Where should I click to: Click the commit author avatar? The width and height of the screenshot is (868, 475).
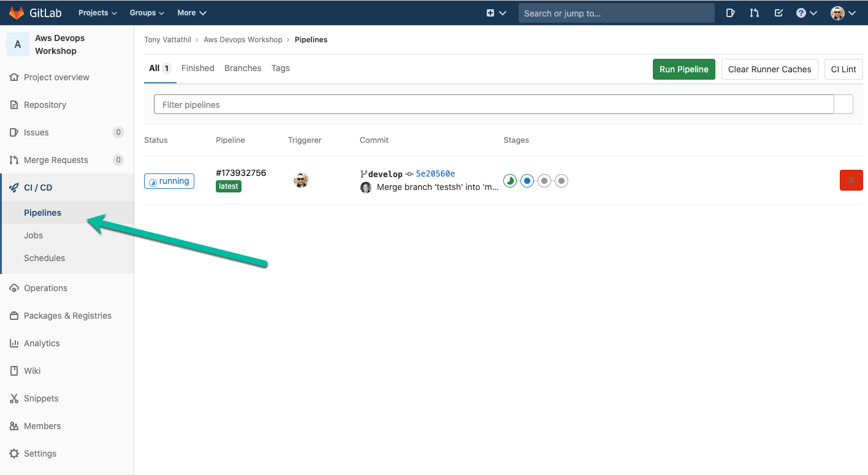coord(366,188)
